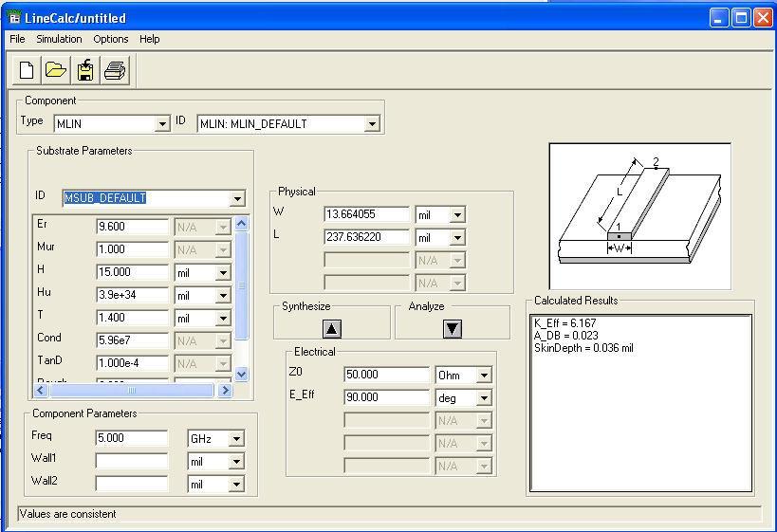
Task: Expand the MLIN: MLIN_DEFAULT ID dropdown
Action: [372, 124]
